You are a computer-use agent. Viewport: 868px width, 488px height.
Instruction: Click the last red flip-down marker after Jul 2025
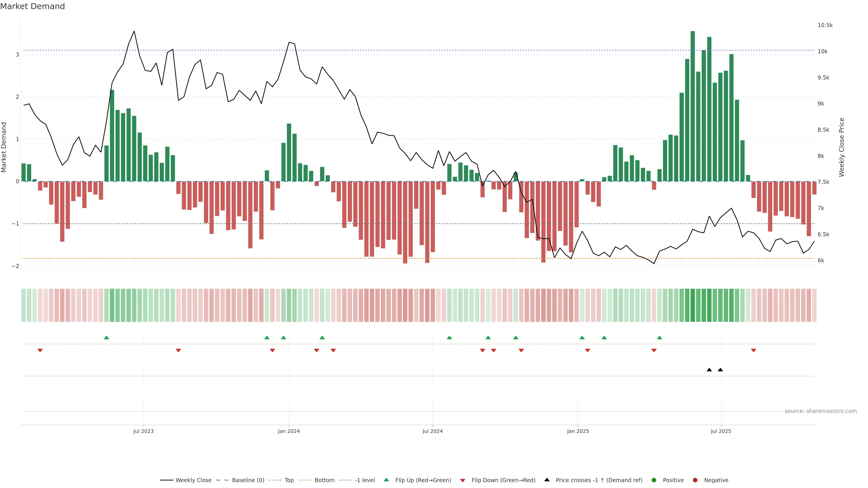pos(754,351)
